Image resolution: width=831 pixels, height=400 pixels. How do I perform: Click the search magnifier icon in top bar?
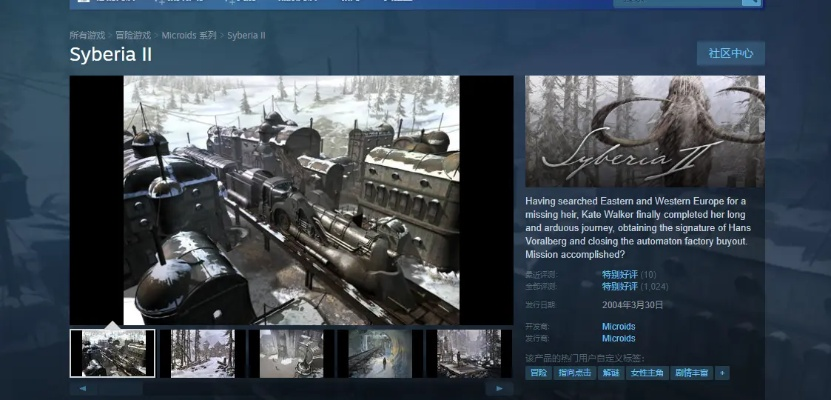751,3
